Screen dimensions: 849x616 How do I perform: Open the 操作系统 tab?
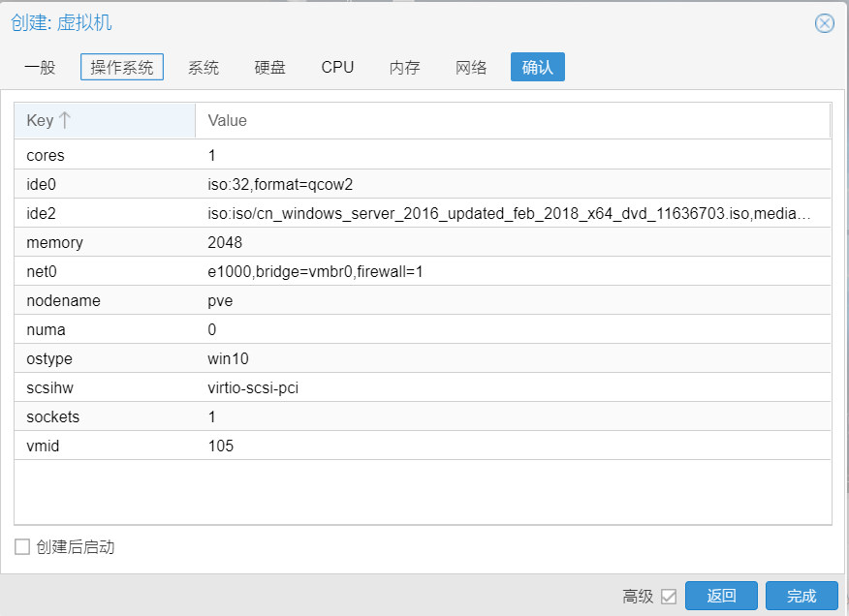[122, 67]
